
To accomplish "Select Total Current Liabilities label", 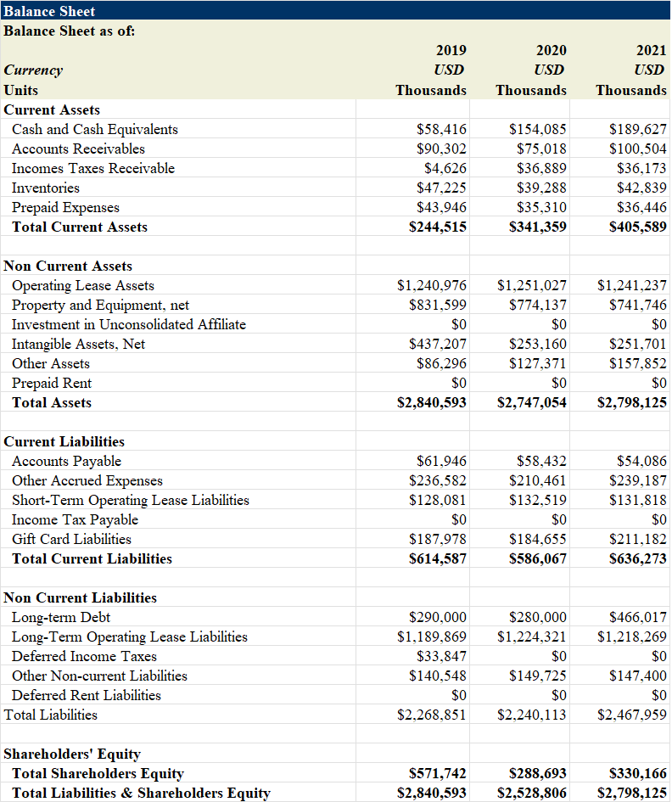I will pyautogui.click(x=92, y=558).
